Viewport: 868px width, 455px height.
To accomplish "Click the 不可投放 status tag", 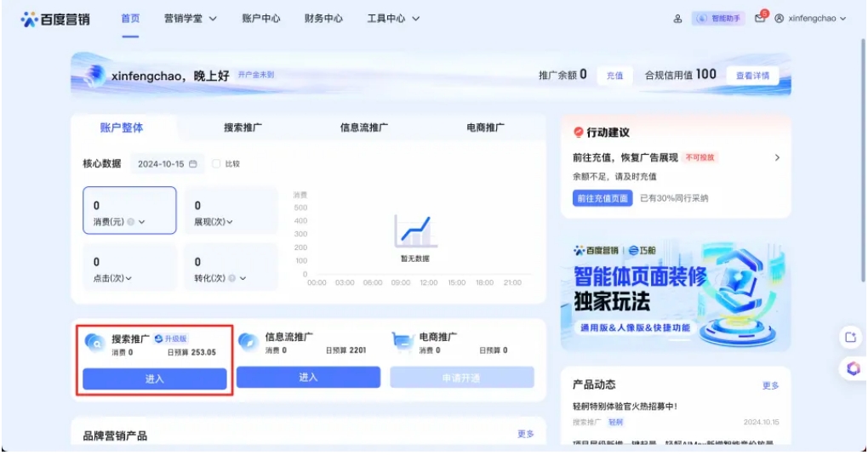I will 700,157.
